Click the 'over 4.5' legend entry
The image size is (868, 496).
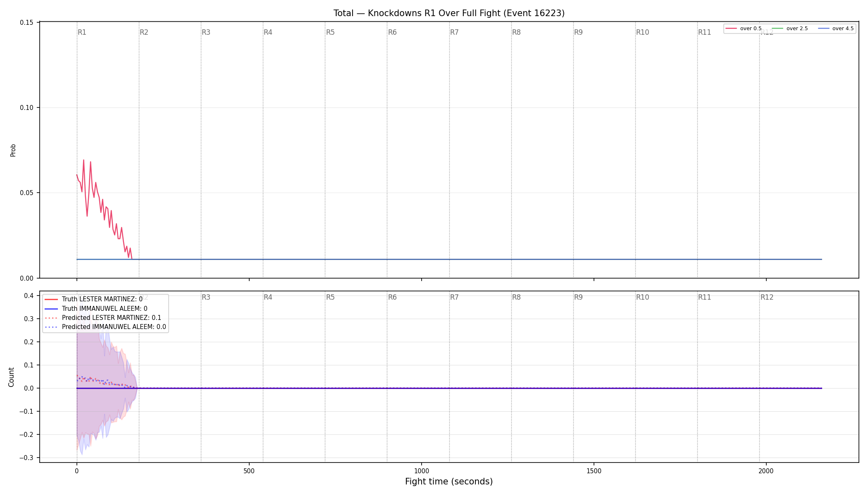(836, 29)
